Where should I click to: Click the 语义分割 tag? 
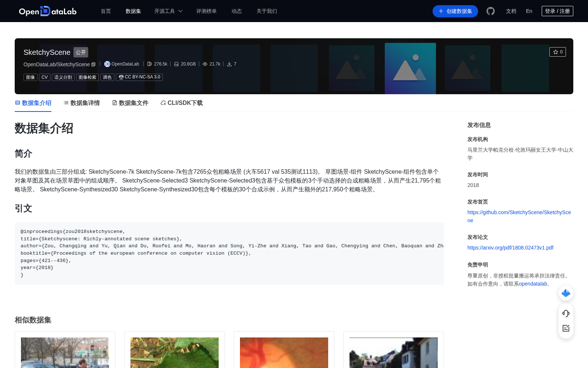(63, 77)
